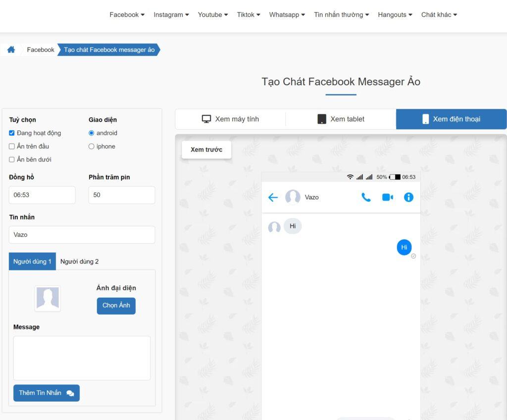Open the chat info icon
Screen dimensions: 507x420
[x=408, y=197]
